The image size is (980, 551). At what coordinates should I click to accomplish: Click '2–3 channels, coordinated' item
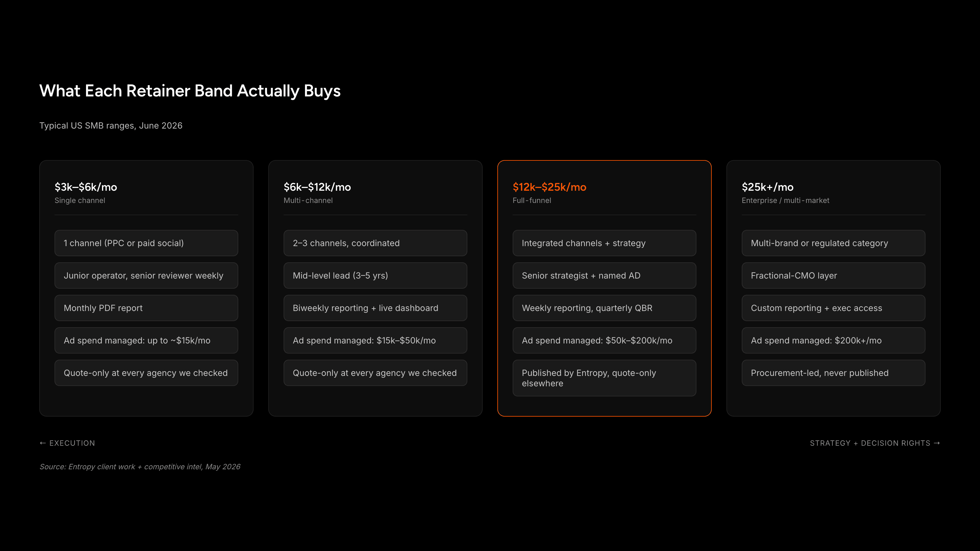375,243
